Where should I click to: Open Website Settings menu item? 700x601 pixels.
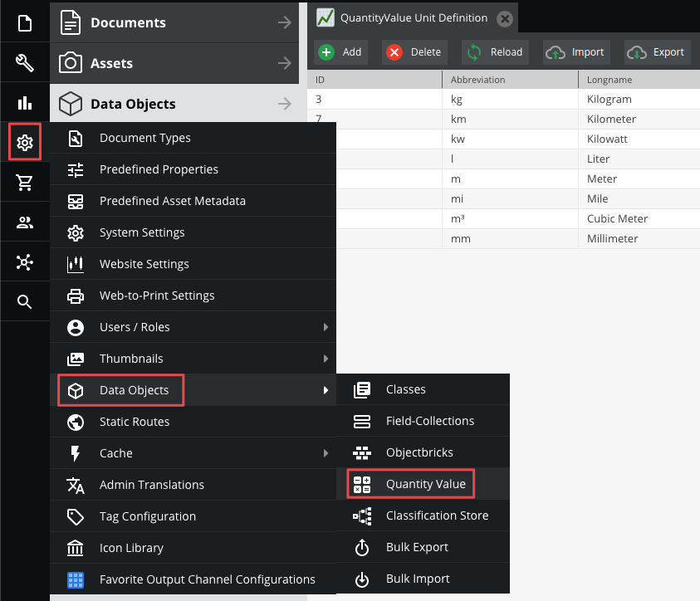click(x=193, y=264)
